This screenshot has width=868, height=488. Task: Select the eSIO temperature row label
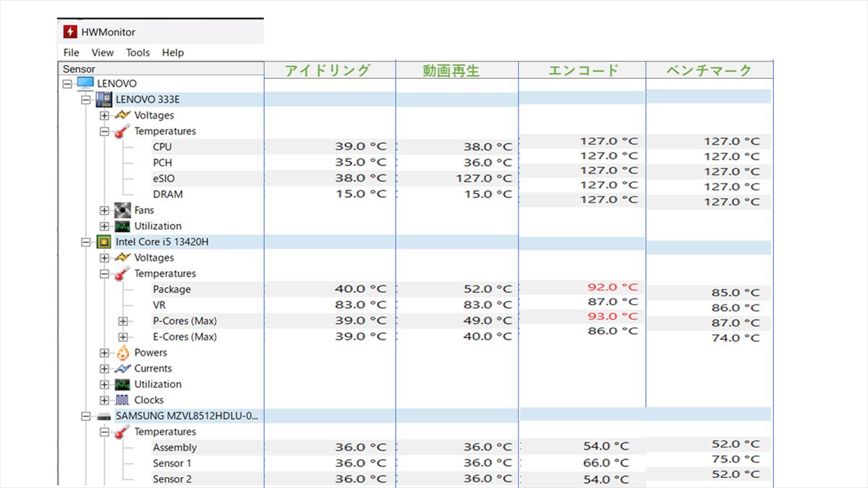(x=163, y=179)
